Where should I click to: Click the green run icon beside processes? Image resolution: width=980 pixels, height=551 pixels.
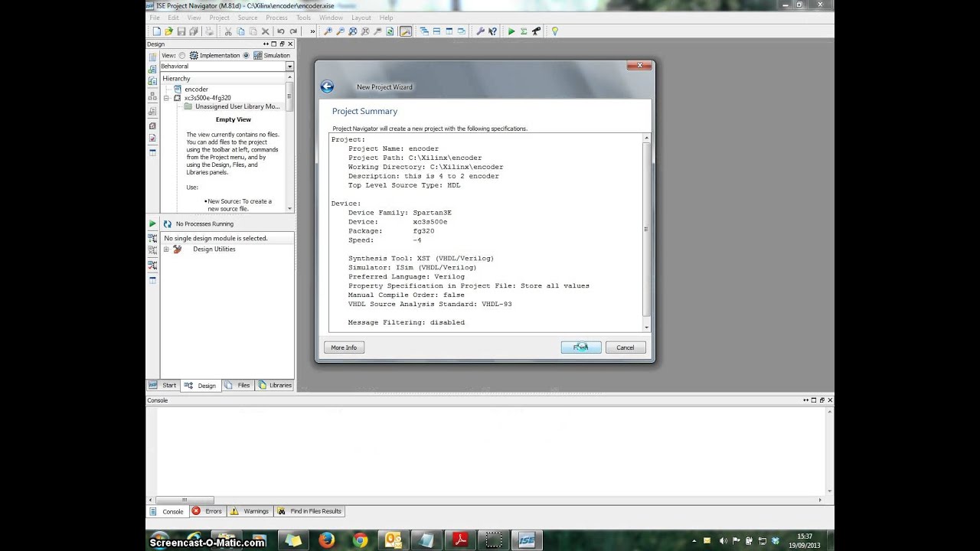click(x=152, y=223)
